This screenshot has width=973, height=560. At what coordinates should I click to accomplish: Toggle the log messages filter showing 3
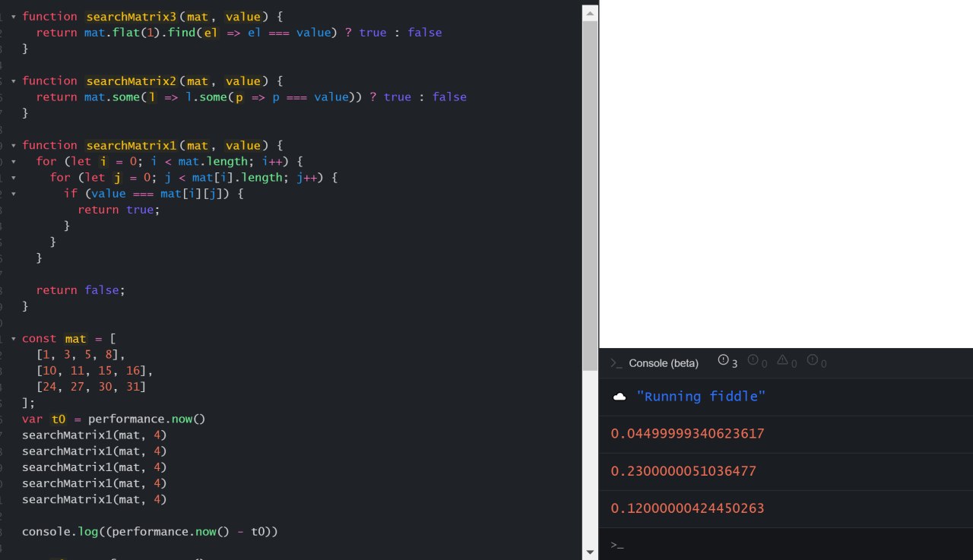point(728,362)
